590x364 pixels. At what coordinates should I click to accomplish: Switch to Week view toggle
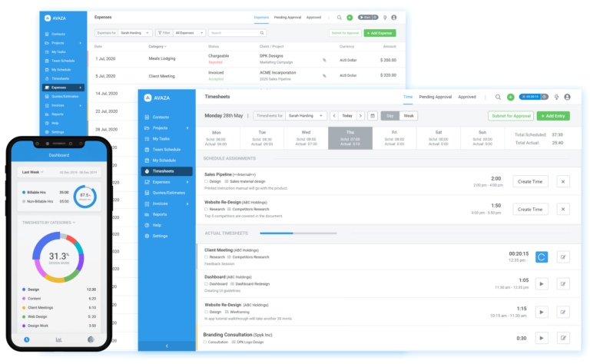click(409, 116)
